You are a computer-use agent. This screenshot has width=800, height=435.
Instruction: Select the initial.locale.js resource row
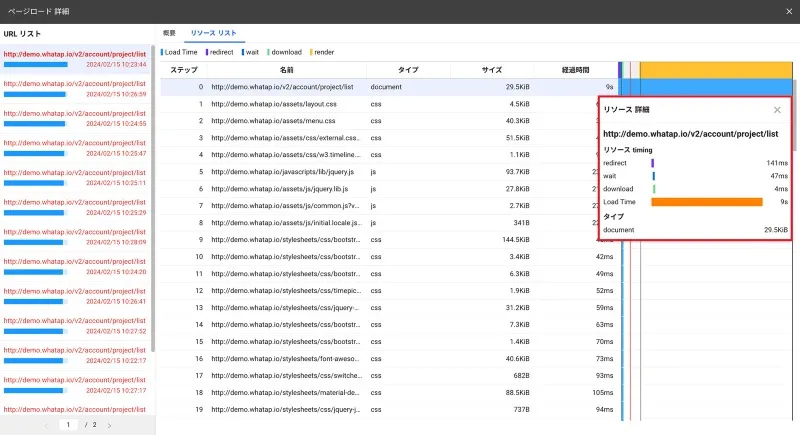[379, 222]
